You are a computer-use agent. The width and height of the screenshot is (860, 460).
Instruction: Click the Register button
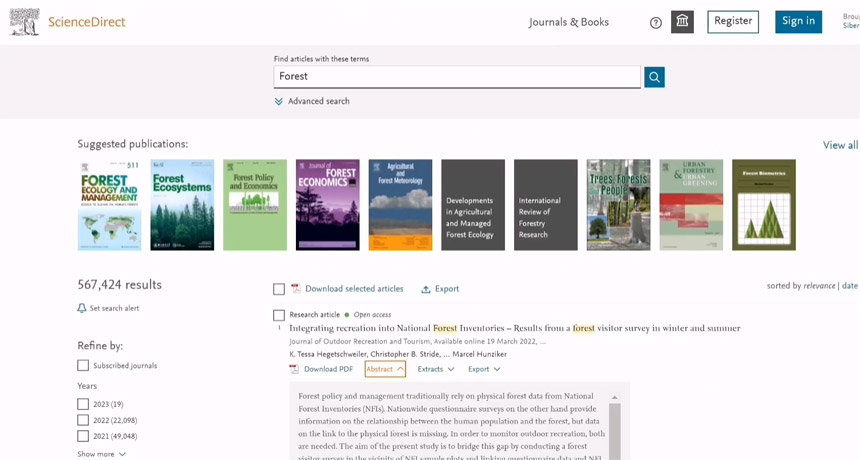coord(733,21)
